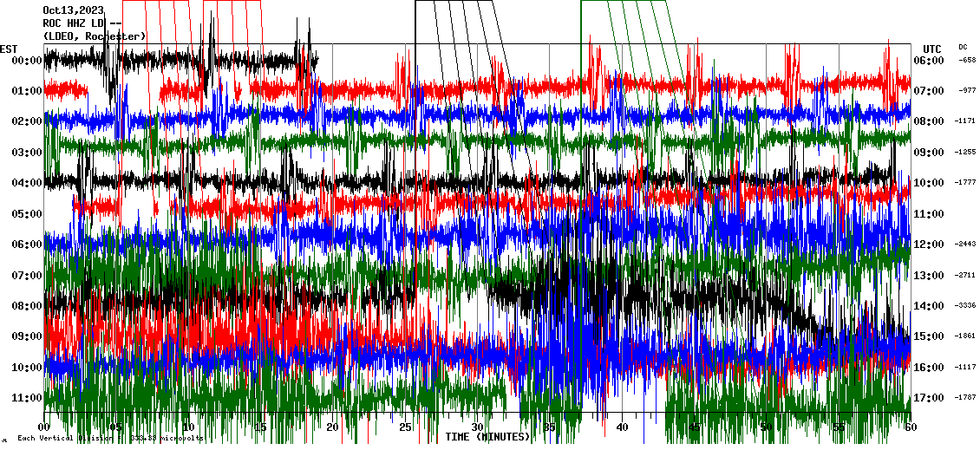This screenshot has width=980, height=450.
Task: Select the 11:00 EST row label
Action: point(26,397)
